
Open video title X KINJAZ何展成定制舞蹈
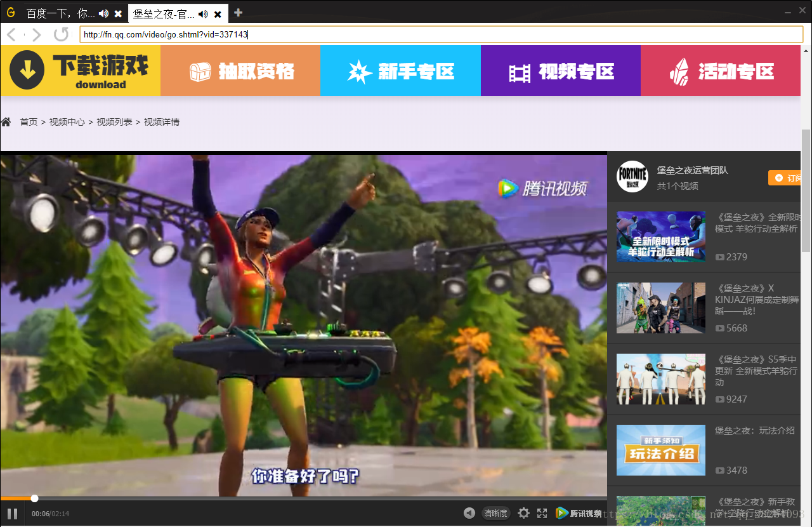point(756,300)
